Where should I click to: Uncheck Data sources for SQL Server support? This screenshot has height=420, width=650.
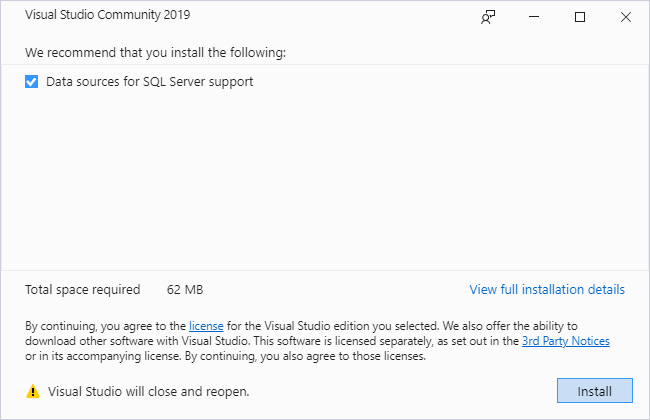(32, 81)
